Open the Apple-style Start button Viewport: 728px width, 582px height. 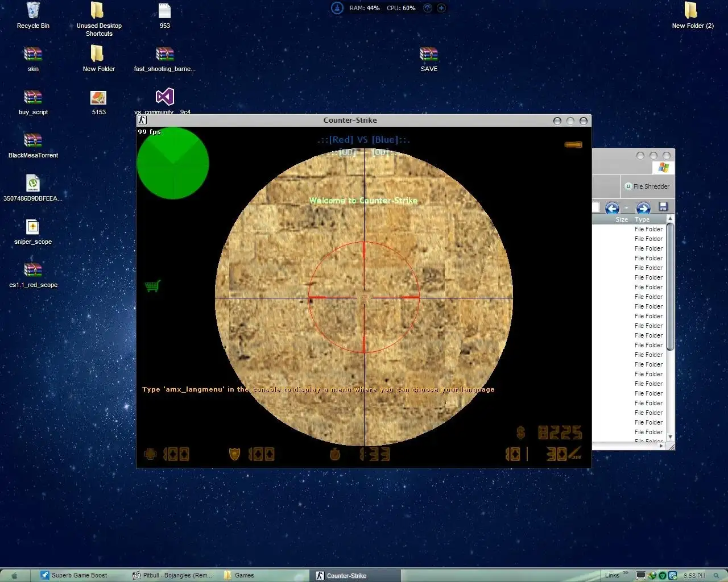[x=14, y=575]
